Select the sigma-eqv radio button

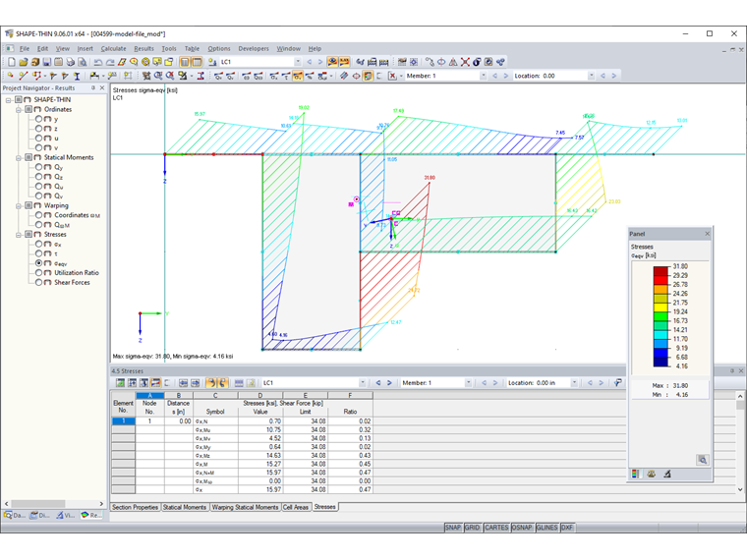coord(38,263)
